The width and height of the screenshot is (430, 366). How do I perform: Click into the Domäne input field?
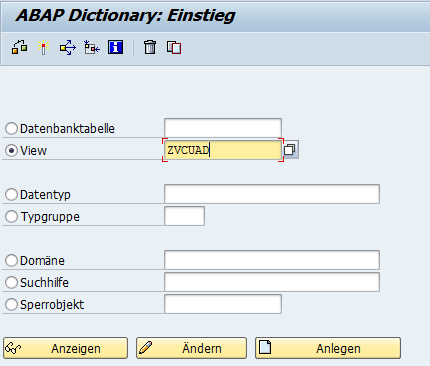272,260
